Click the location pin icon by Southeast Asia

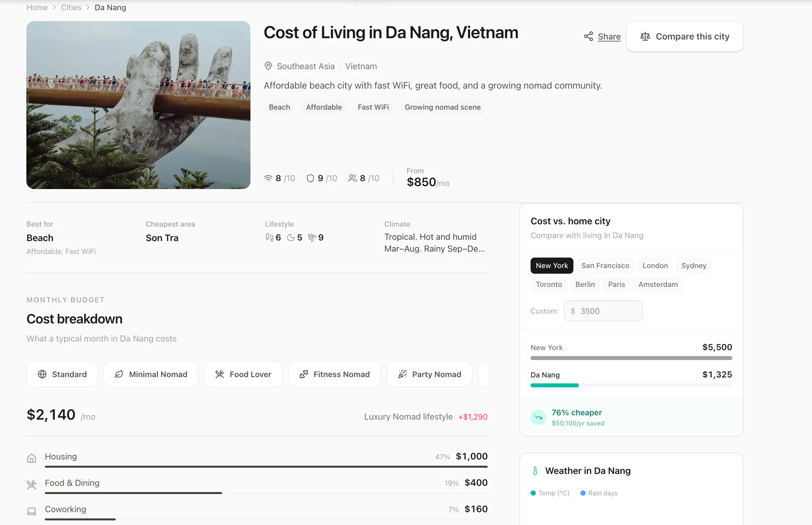coord(268,66)
